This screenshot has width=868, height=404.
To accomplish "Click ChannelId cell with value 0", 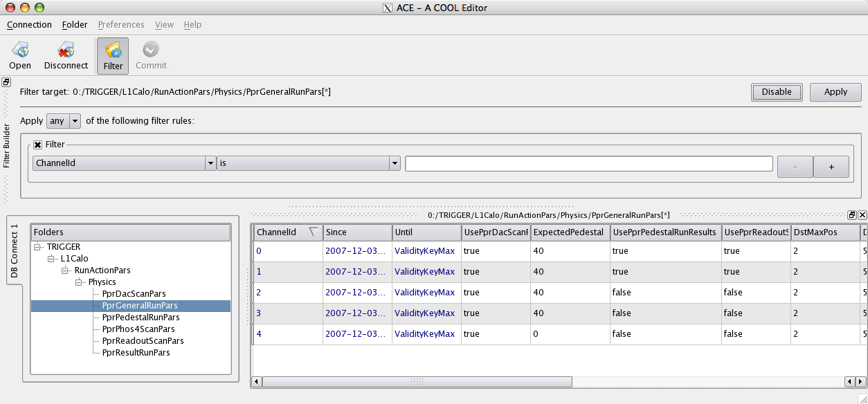I will 288,251.
